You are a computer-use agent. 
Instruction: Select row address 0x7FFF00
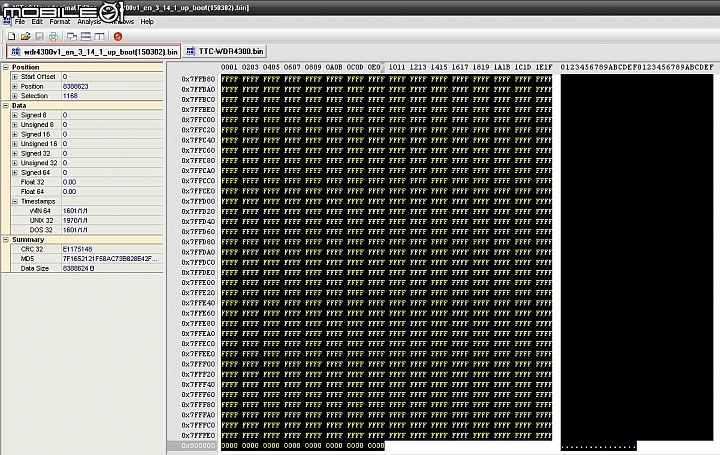pyautogui.click(x=198, y=364)
